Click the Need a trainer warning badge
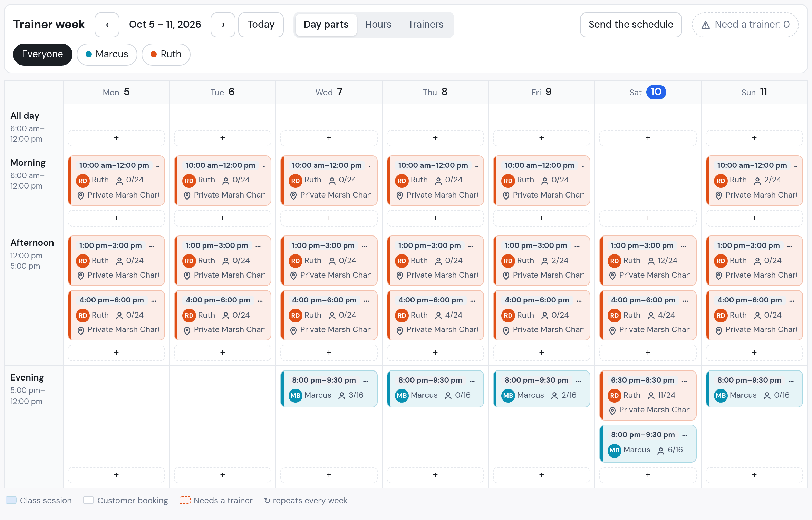This screenshot has height=520, width=812. pyautogui.click(x=745, y=25)
